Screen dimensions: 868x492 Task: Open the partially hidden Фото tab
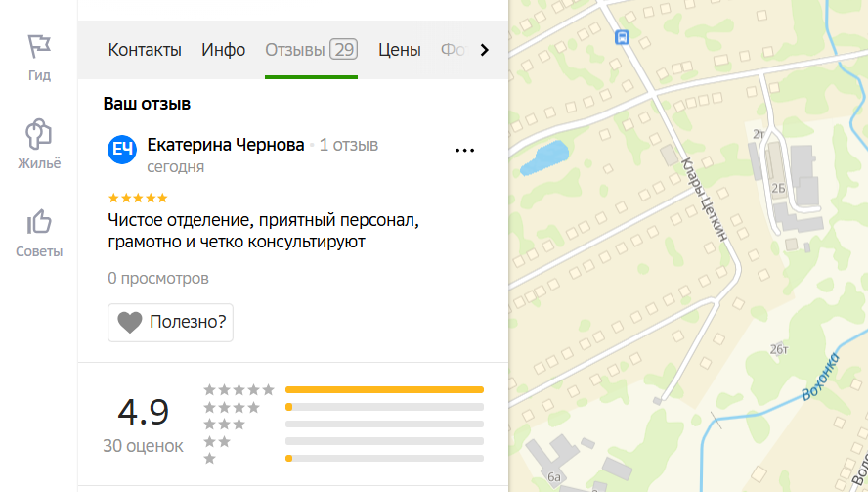(454, 50)
